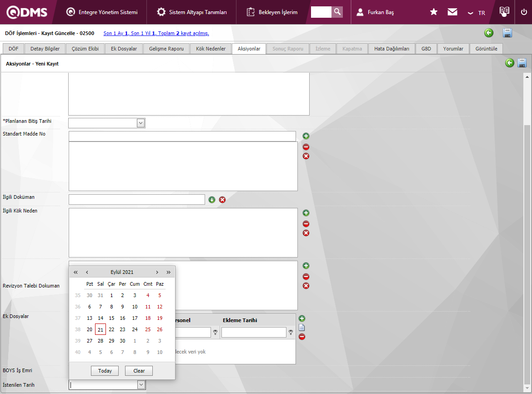Select date 15 in calendar
Viewport: 532px width, 394px height.
click(111, 318)
